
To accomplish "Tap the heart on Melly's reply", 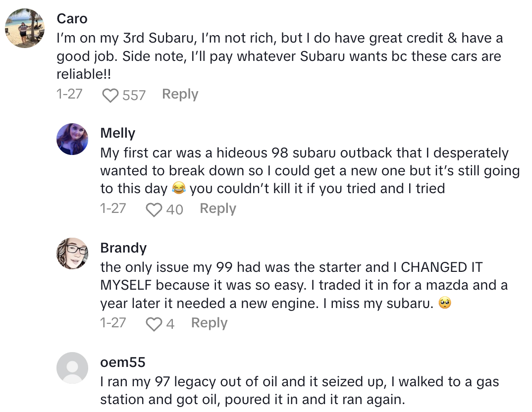I will pos(154,209).
